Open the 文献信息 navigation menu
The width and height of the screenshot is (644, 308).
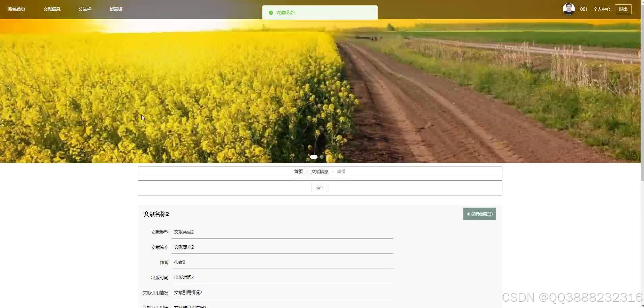(x=52, y=9)
